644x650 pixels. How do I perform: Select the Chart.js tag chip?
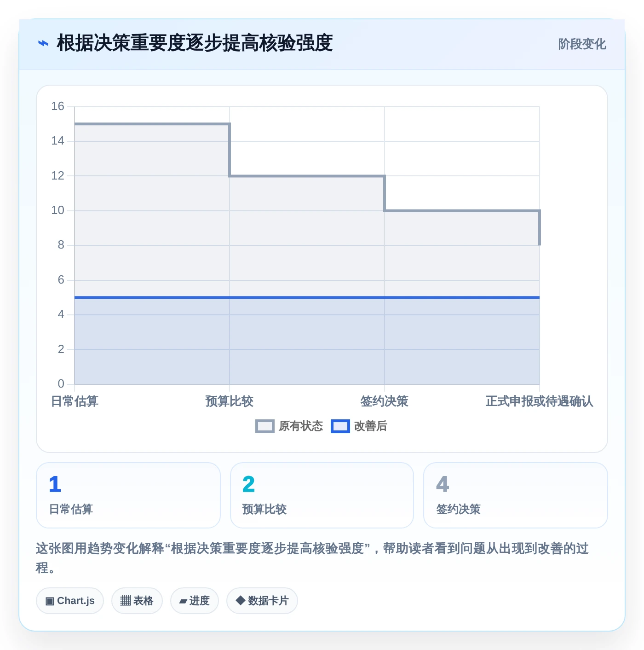70,601
